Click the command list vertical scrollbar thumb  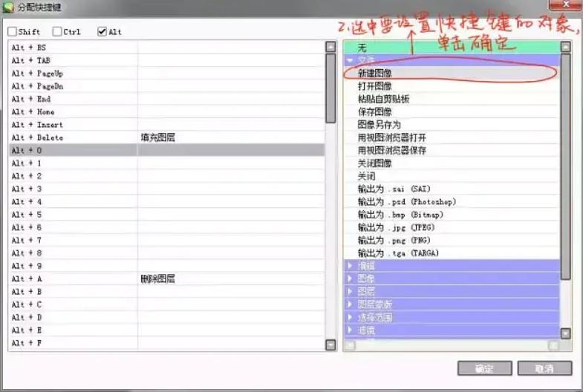(565, 166)
